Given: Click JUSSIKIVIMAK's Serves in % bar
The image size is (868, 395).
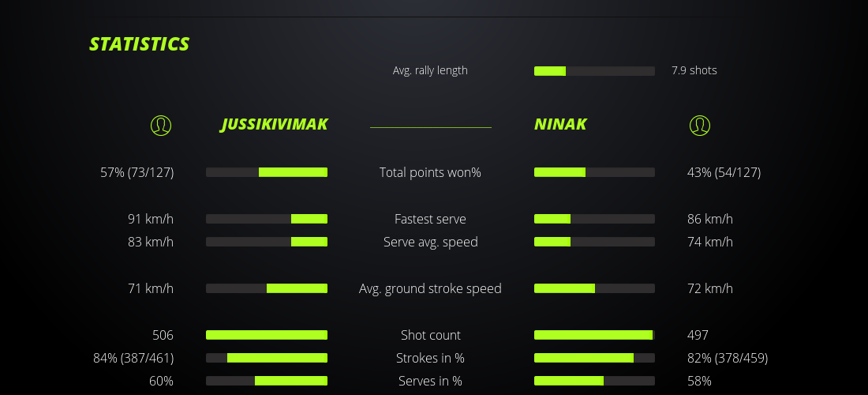Looking at the screenshot, I should [267, 381].
